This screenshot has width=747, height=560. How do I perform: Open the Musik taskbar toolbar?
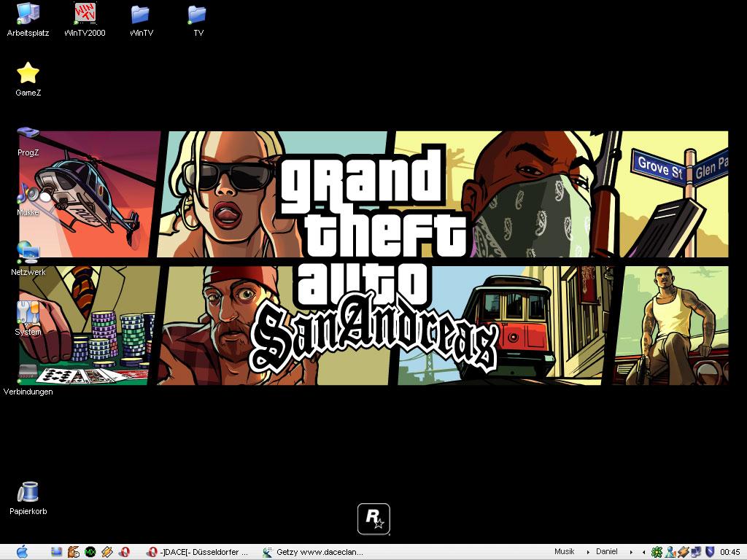tap(564, 551)
